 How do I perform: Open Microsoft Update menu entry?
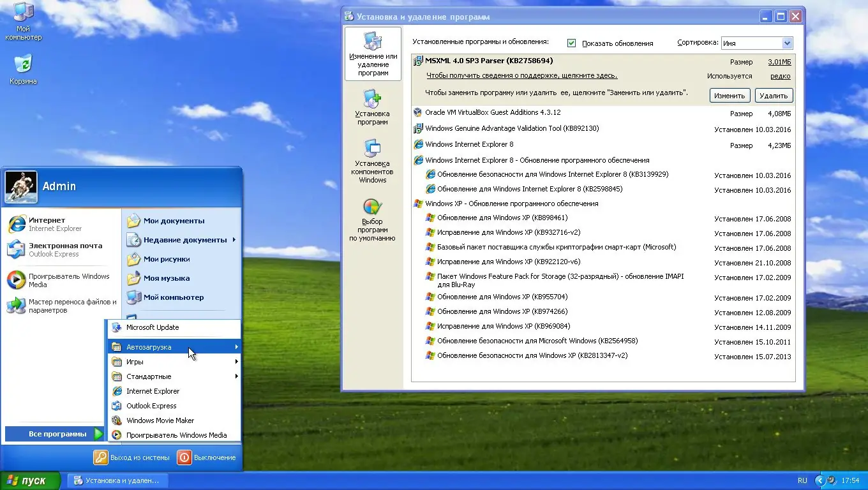coord(153,327)
